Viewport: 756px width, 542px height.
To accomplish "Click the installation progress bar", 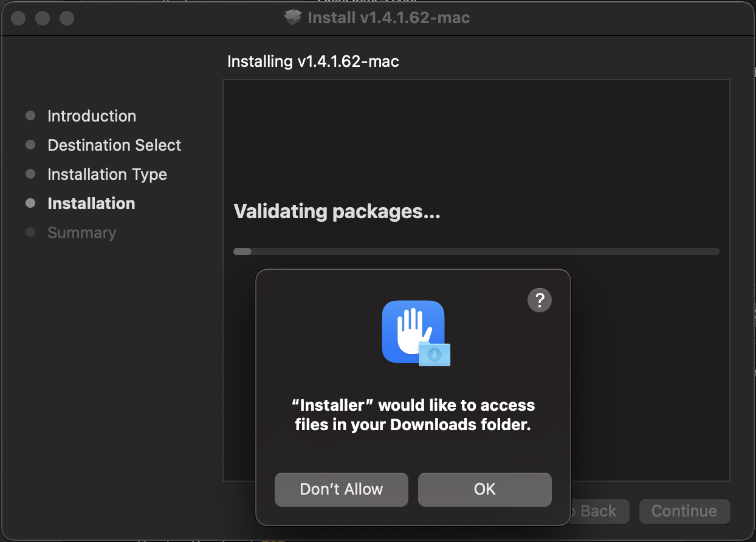I will [x=476, y=252].
